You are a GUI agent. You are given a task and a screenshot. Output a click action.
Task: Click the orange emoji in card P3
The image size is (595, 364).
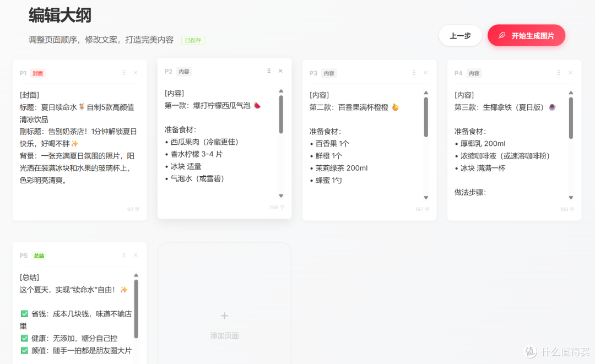[x=395, y=107]
